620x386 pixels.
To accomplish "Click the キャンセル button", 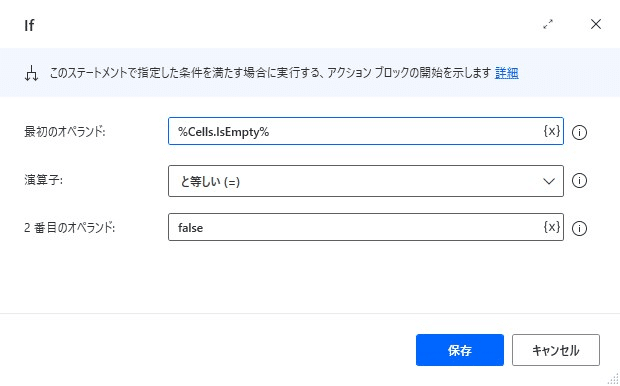I will click(x=556, y=350).
